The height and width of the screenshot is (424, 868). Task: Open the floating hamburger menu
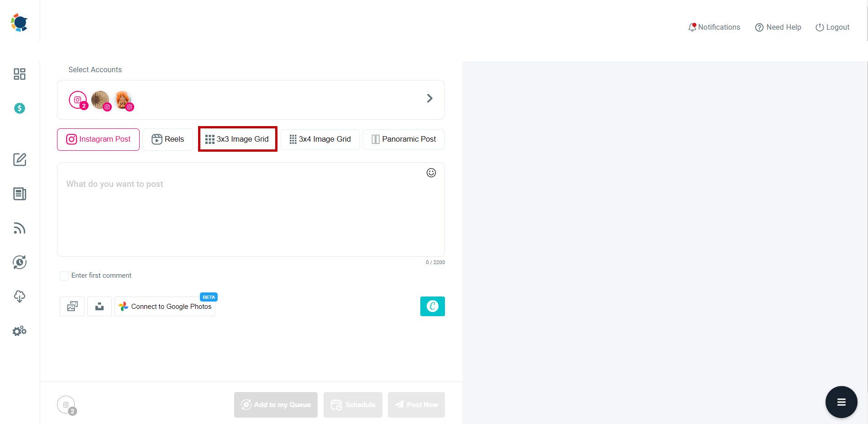pos(841,402)
